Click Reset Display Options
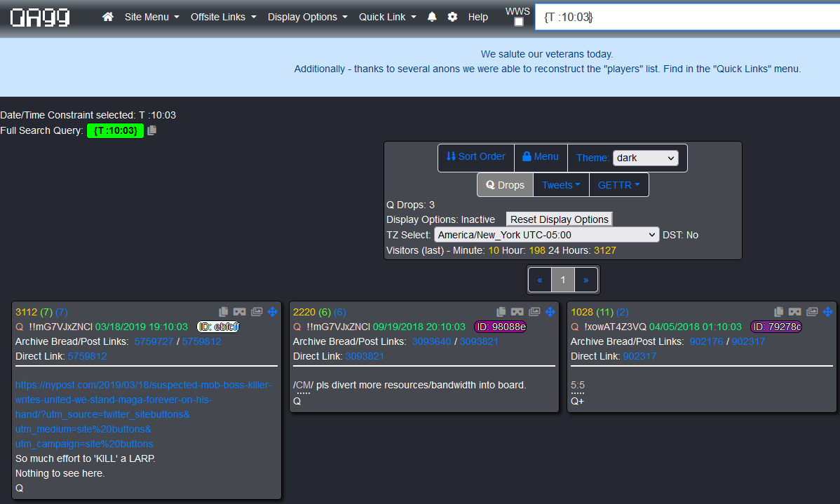This screenshot has height=504, width=840. 560,219
